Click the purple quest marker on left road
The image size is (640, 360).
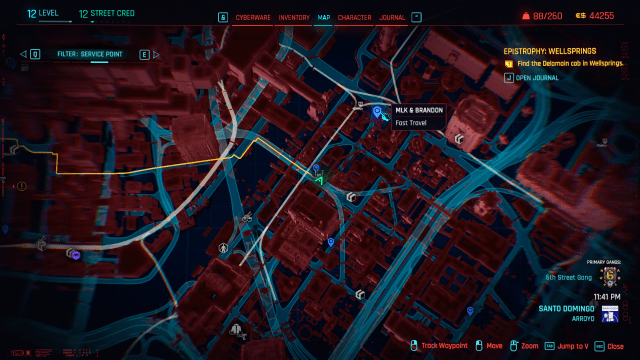[76, 255]
